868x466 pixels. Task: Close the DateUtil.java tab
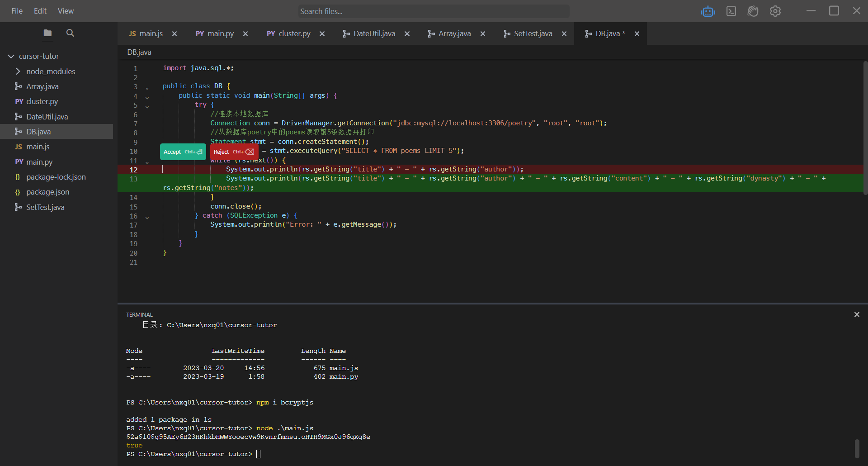[x=407, y=34]
